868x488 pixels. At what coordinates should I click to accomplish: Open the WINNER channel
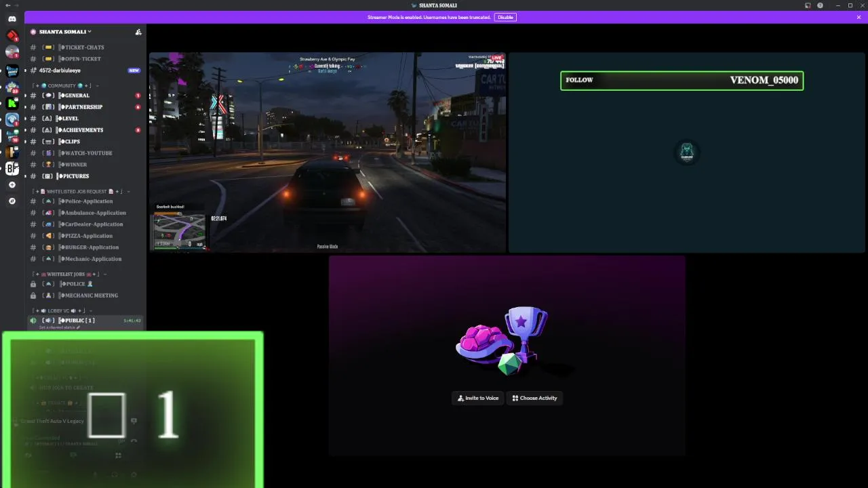click(85, 165)
